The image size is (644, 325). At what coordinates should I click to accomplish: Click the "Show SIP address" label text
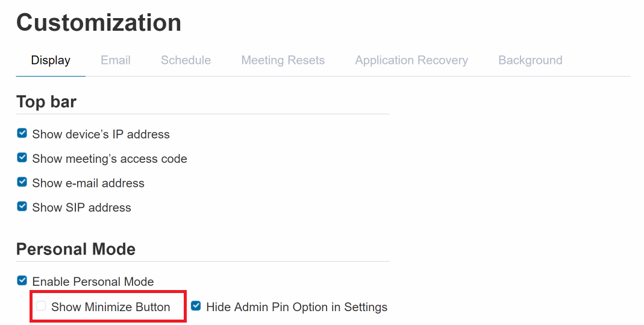(x=81, y=207)
